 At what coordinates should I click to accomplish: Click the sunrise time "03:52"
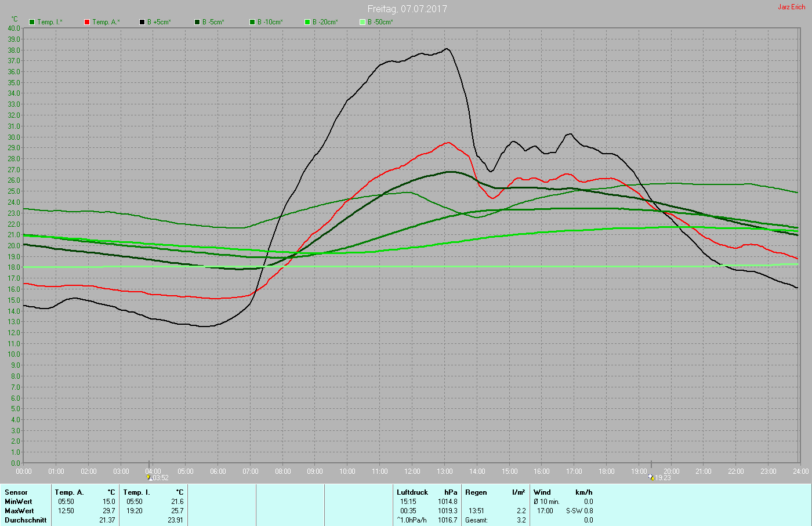click(x=161, y=478)
